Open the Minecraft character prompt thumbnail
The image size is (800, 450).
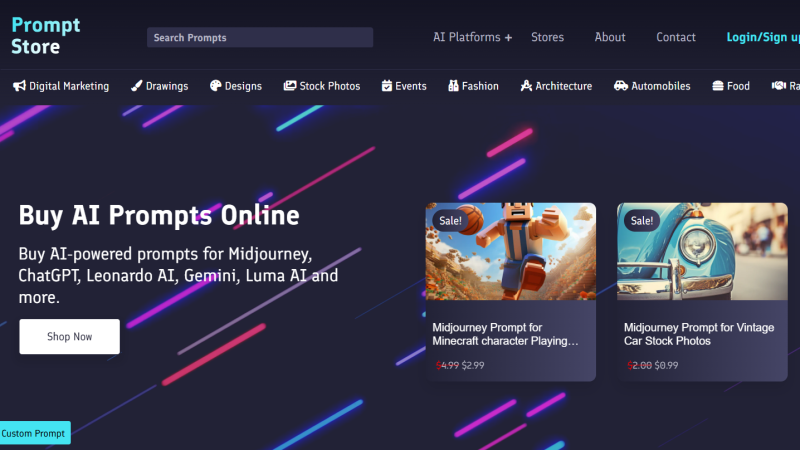tap(510, 252)
